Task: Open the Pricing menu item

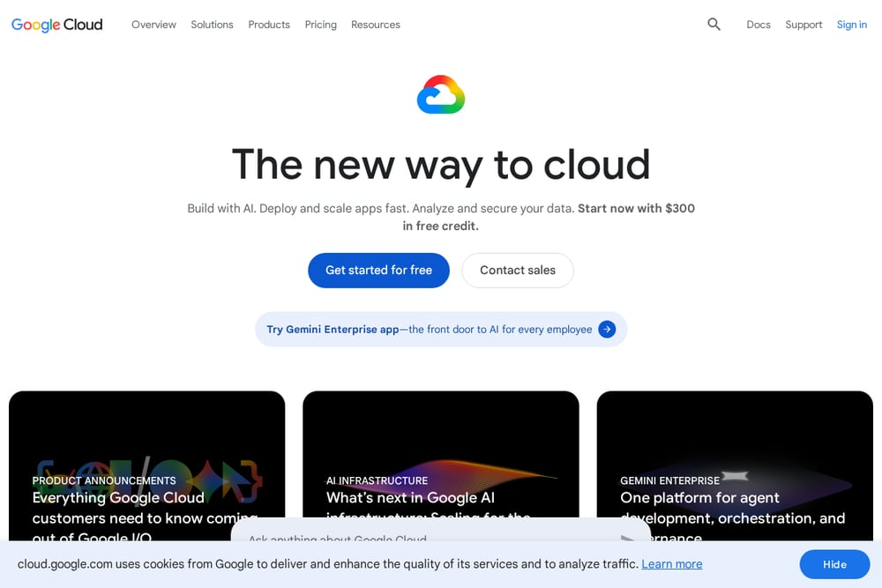Action: point(321,25)
